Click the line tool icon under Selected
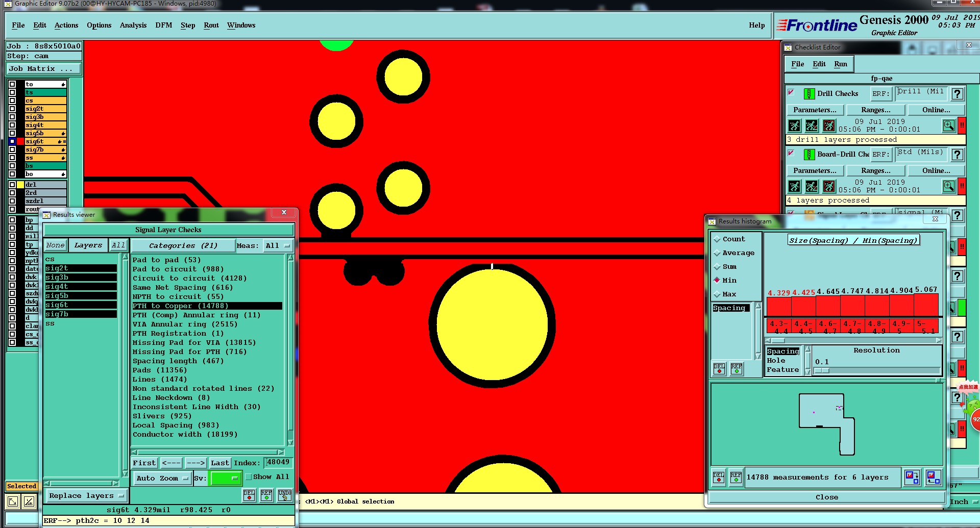This screenshot has width=980, height=528. [30, 501]
